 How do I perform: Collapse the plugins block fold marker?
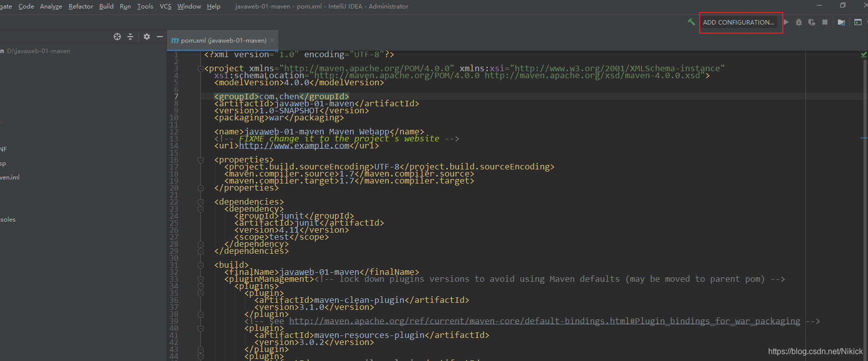pyautogui.click(x=200, y=286)
